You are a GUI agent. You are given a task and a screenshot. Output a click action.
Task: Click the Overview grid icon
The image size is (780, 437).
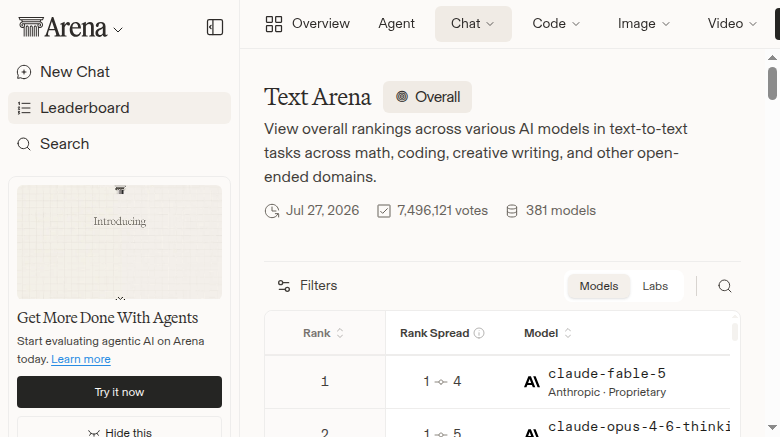point(274,24)
